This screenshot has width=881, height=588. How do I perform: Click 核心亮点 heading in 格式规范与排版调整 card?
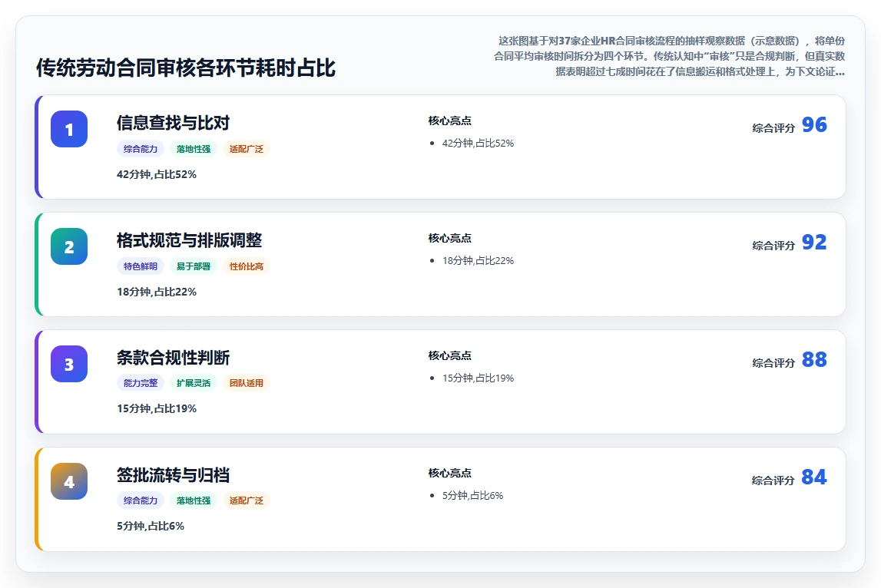point(449,238)
